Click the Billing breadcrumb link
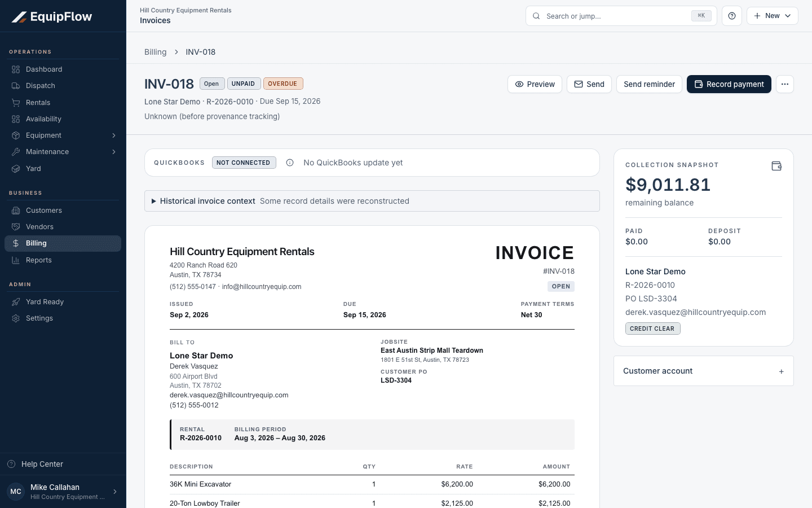This screenshot has height=508, width=812. click(156, 52)
